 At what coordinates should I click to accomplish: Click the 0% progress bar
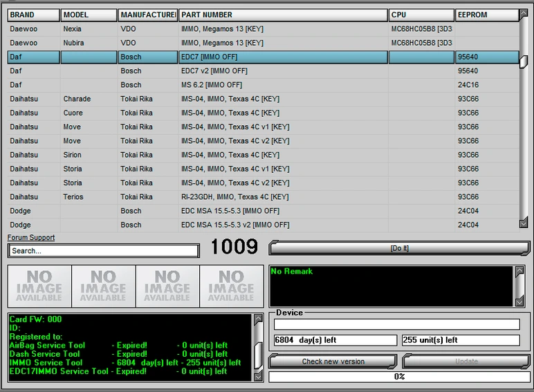[399, 377]
